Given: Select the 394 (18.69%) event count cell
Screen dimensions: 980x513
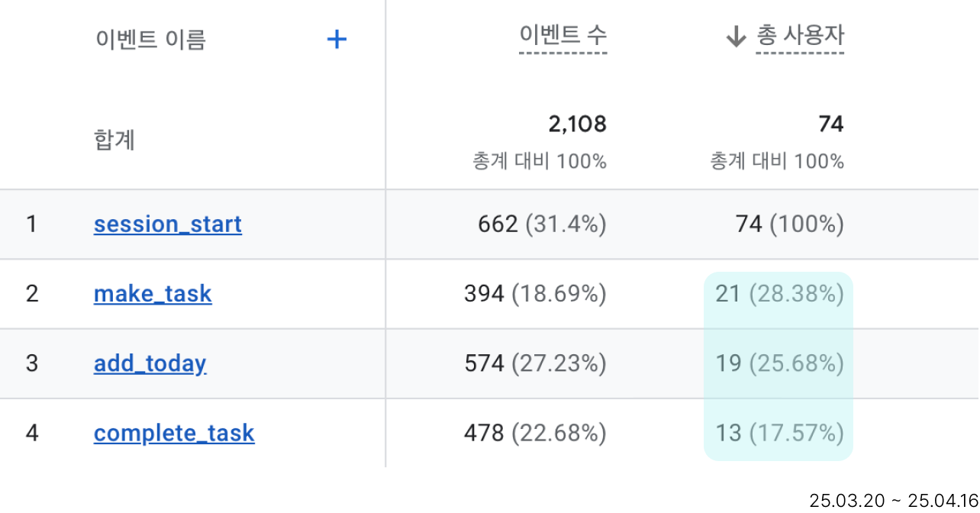Looking at the screenshot, I should [x=536, y=294].
